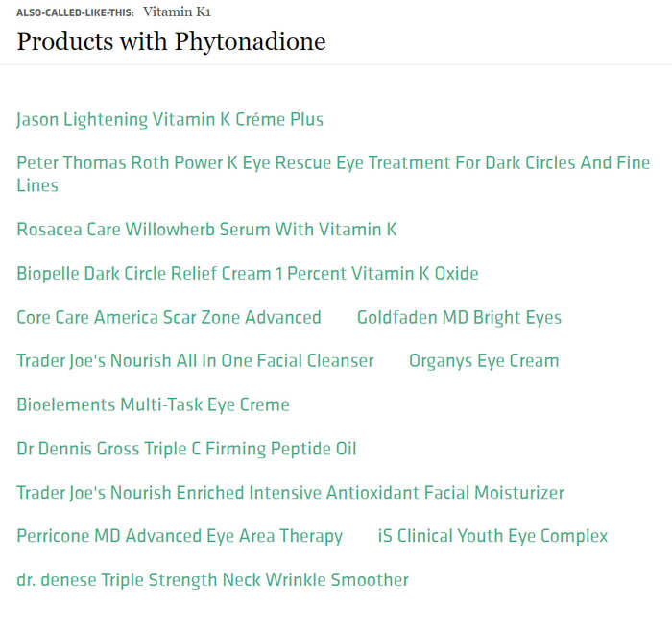The width and height of the screenshot is (672, 636).
Task: Click Dr Dennis Gross Triple C Firming Peptide Oil
Action: tap(186, 449)
